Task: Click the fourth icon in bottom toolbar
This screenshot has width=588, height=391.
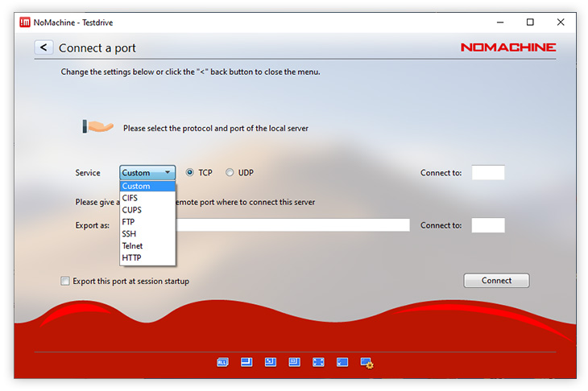Action: click(x=294, y=363)
